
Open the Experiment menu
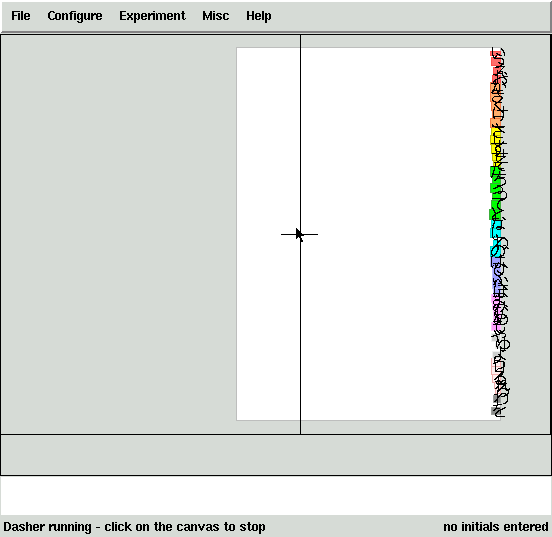pos(152,16)
